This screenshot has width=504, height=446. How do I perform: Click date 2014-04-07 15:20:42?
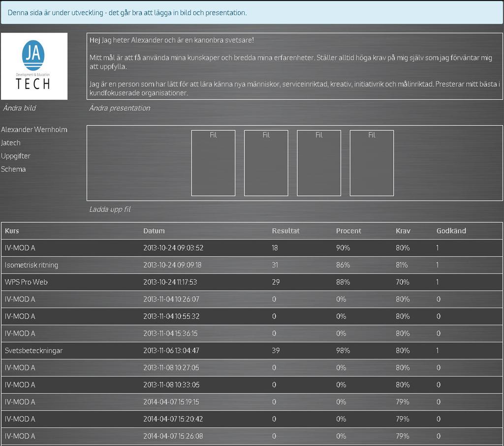point(173,418)
